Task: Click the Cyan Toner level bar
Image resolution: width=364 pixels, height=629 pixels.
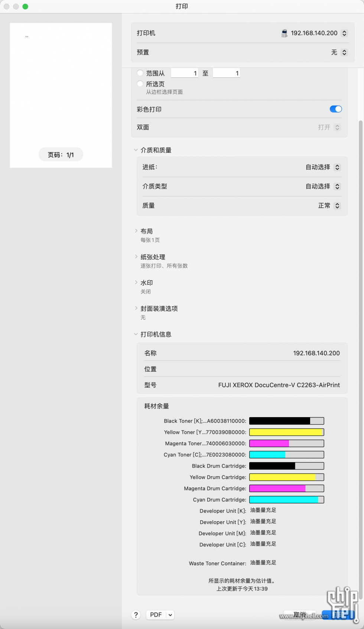Action: point(287,455)
